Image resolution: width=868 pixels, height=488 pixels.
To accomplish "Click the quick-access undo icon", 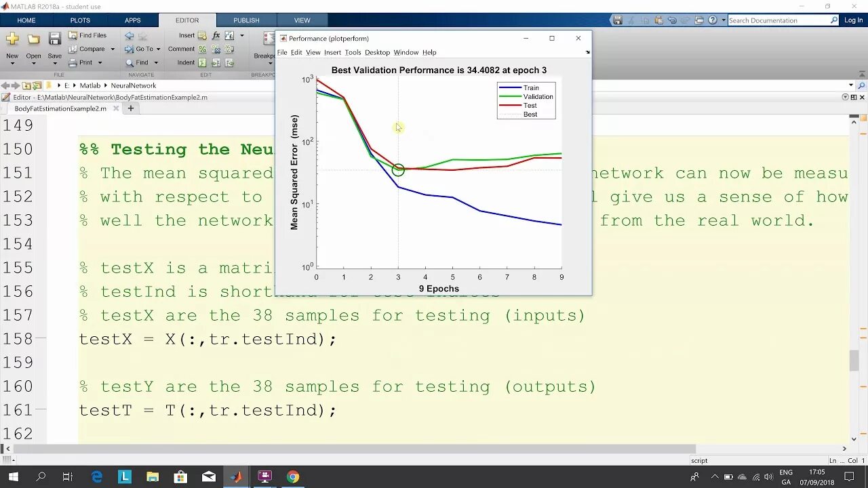I will tap(672, 20).
